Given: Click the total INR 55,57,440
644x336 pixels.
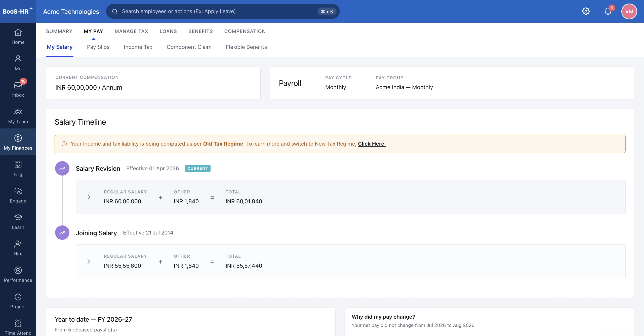Looking at the screenshot, I should [x=244, y=266].
